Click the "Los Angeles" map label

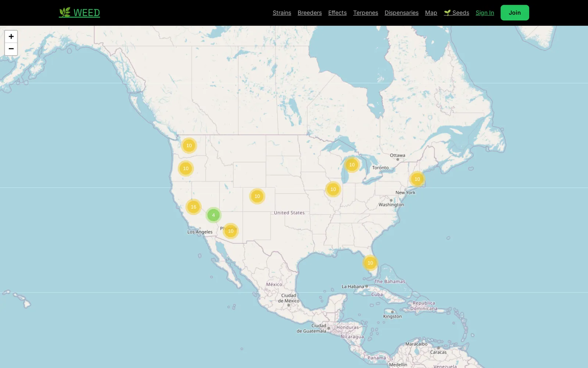(x=200, y=232)
